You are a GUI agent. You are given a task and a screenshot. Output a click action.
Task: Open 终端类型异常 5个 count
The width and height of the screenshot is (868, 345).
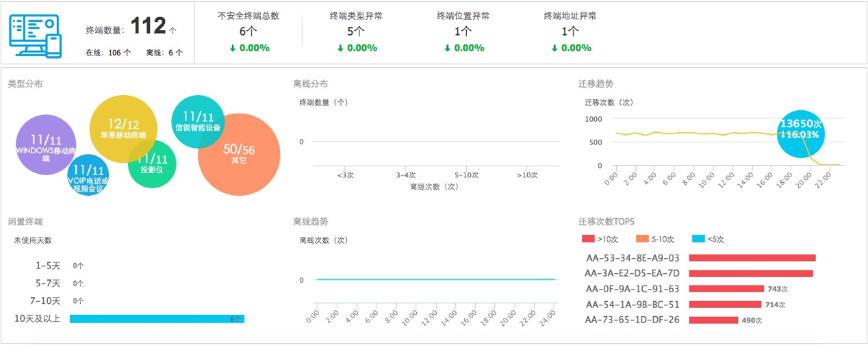(x=356, y=31)
